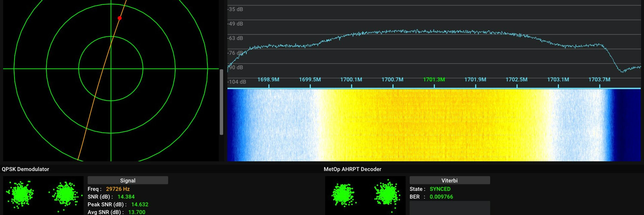Click the SNR value 14.384
Viewport: 644px width, 215px height.
tap(126, 197)
